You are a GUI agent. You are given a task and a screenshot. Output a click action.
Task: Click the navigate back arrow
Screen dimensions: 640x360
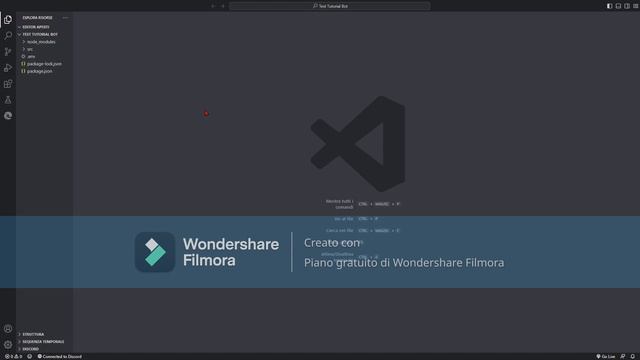tap(213, 6)
